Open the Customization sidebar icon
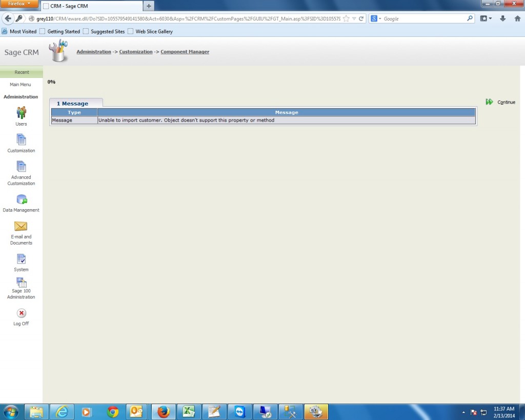Screen dimensions: 525x420 21,139
